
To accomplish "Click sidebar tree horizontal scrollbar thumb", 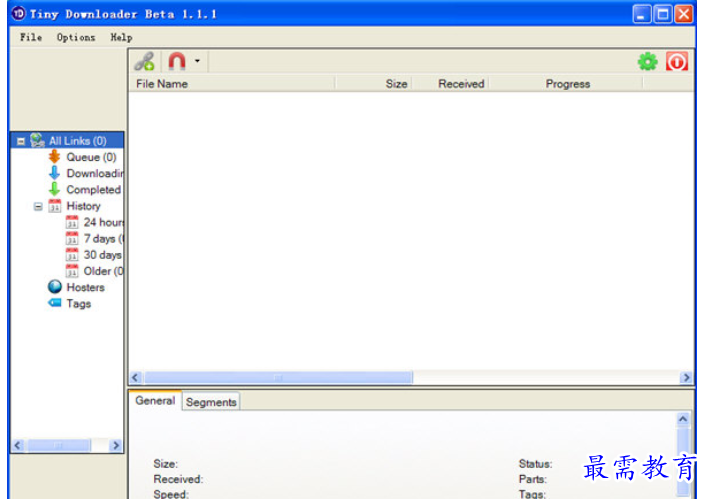I will 58,446.
